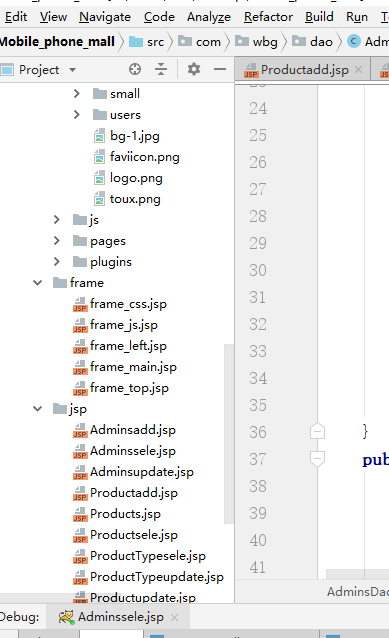Click the dao breadcrumb
Viewport: 389px width, 638px height.
click(x=313, y=42)
